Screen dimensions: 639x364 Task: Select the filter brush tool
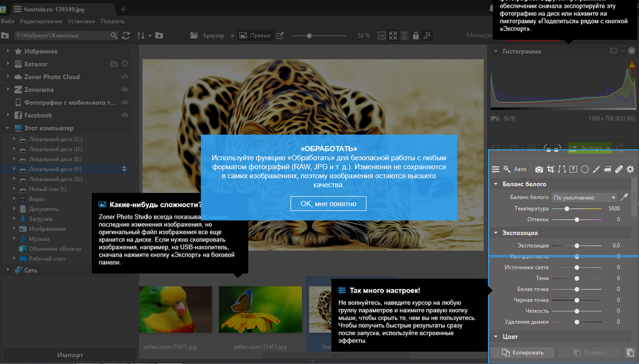596,169
